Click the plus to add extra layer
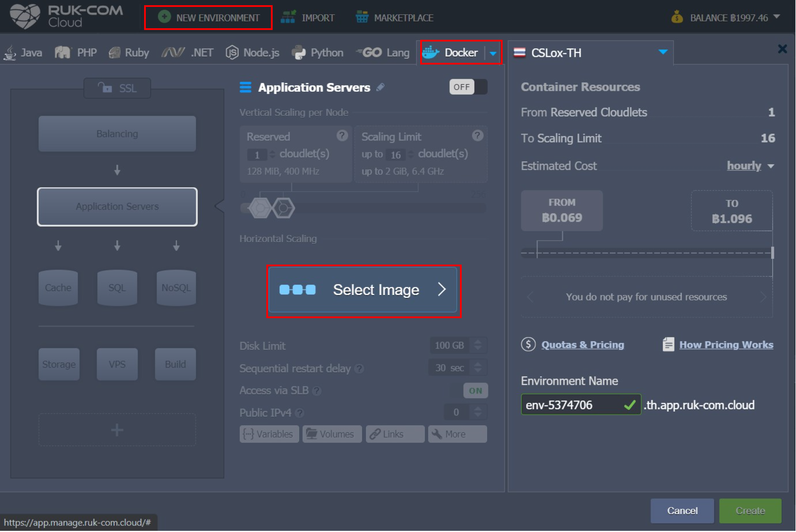796x532 pixels. [117, 430]
